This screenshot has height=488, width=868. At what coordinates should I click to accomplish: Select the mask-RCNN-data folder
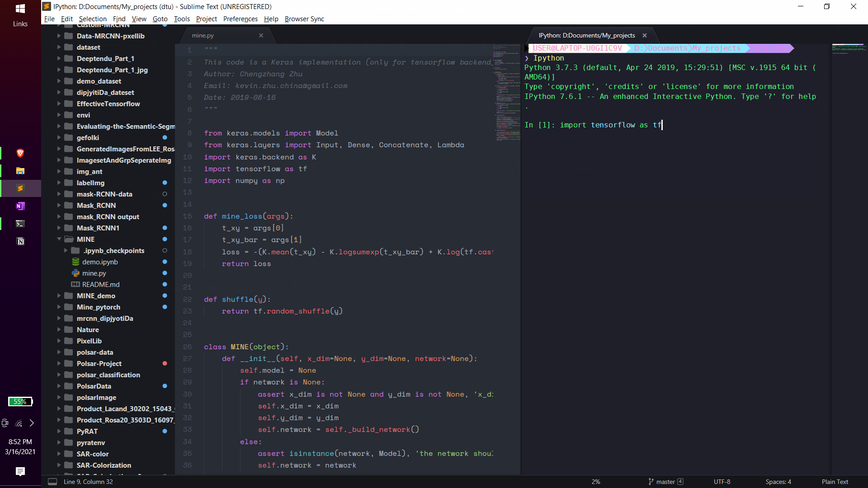click(x=104, y=194)
